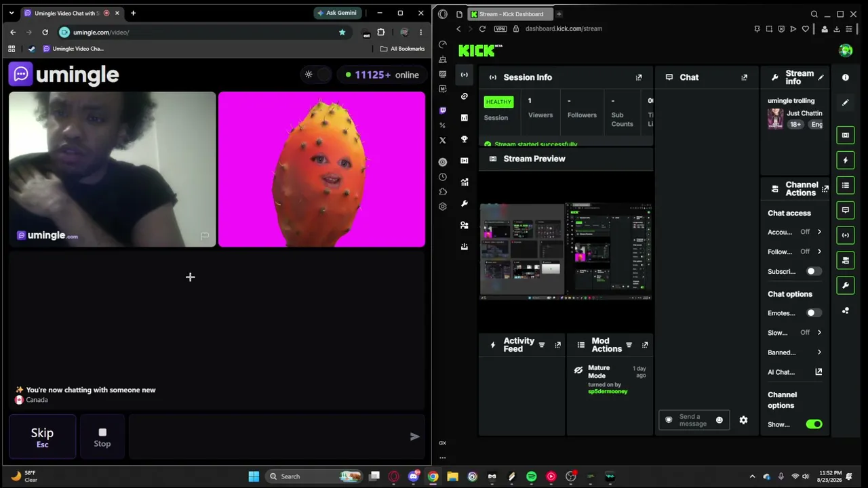Open Kick sidebar wrench settings page
Screen dimensions: 868x488
point(464,203)
